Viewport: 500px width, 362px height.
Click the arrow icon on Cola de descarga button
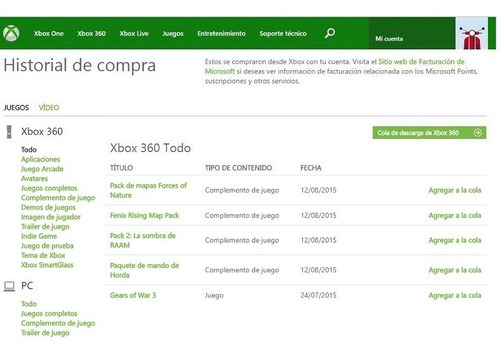477,133
